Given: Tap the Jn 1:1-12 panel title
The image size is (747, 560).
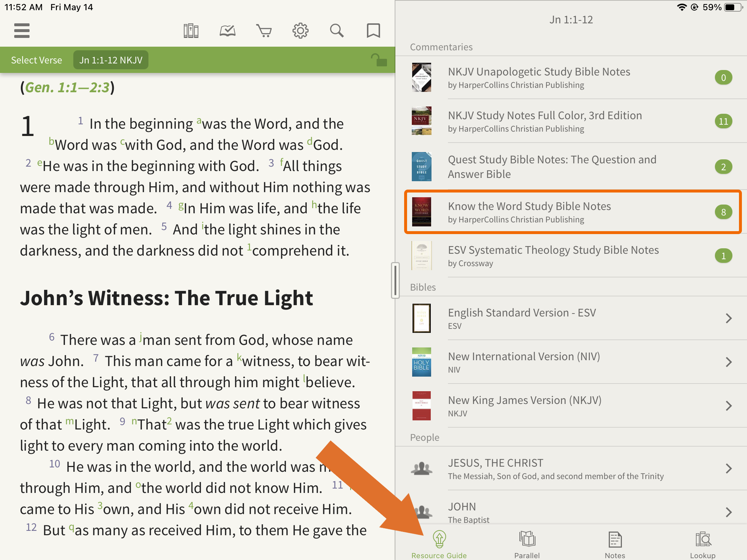Looking at the screenshot, I should [x=571, y=20].
